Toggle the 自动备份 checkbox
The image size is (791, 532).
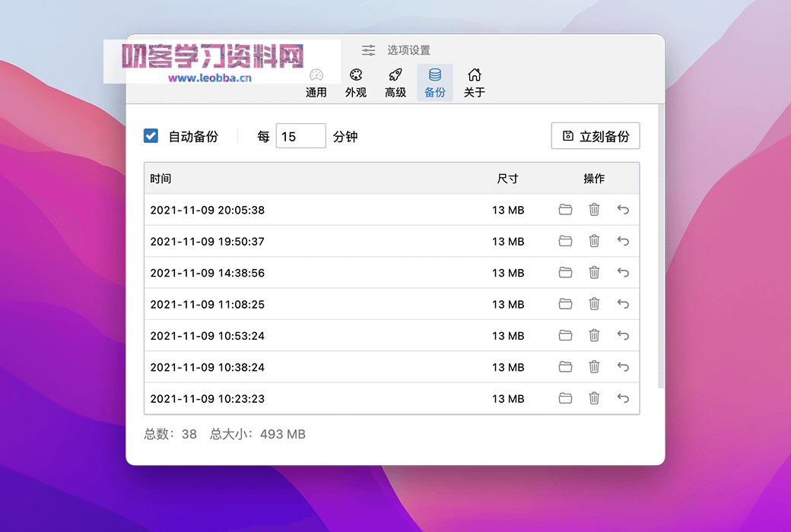point(151,136)
